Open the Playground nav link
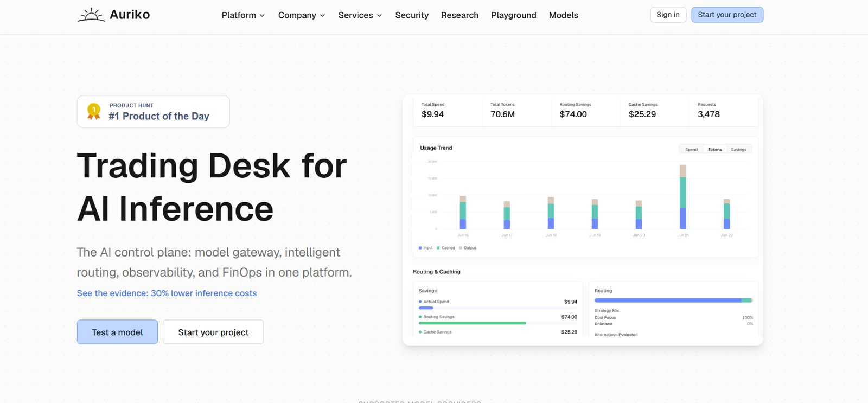 514,15
